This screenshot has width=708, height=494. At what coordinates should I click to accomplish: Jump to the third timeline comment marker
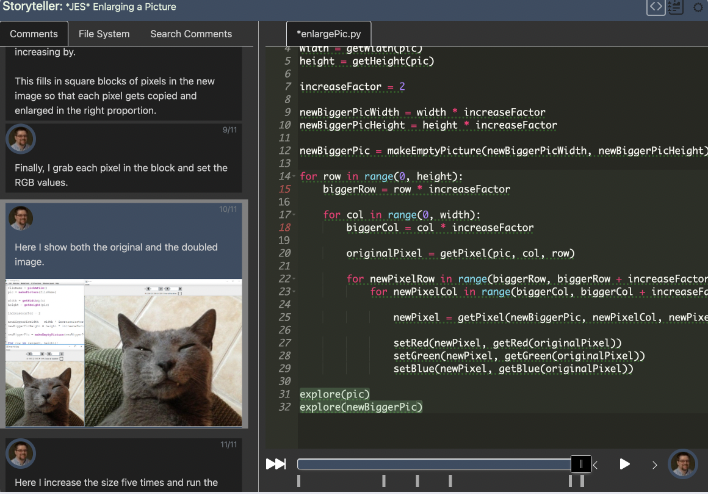coord(417,481)
